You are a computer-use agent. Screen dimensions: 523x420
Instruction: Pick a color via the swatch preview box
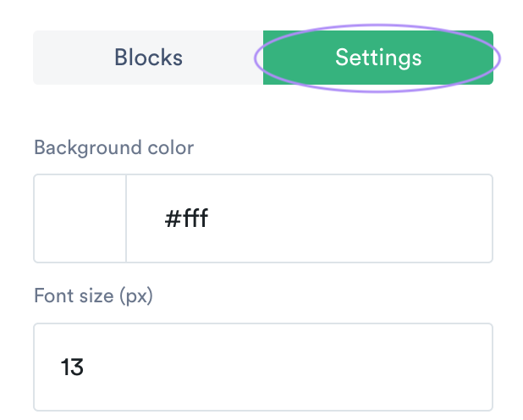80,218
